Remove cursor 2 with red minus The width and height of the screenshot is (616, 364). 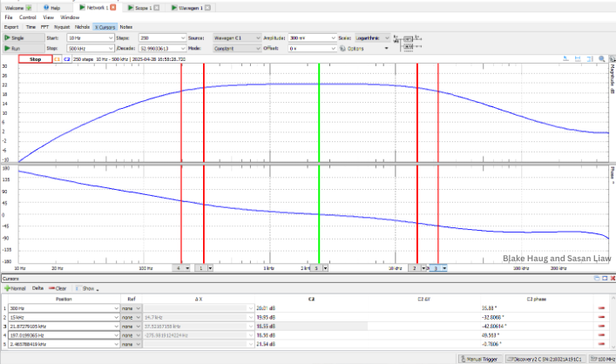(x=601, y=317)
